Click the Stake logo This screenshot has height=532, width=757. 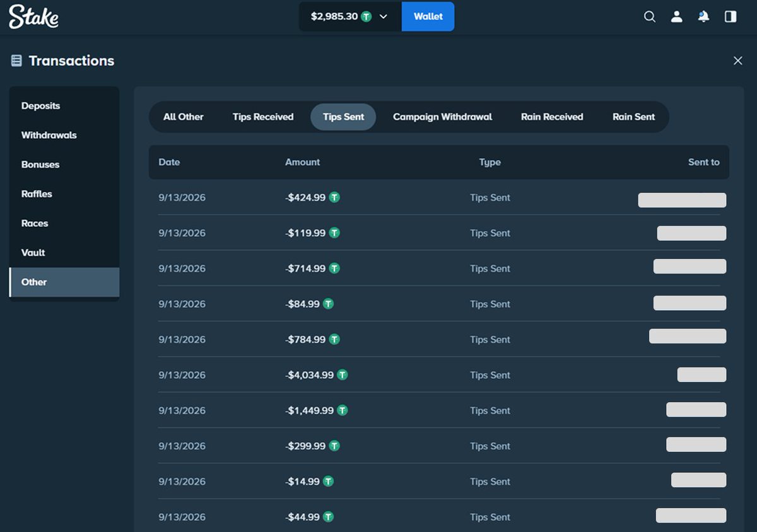click(34, 17)
